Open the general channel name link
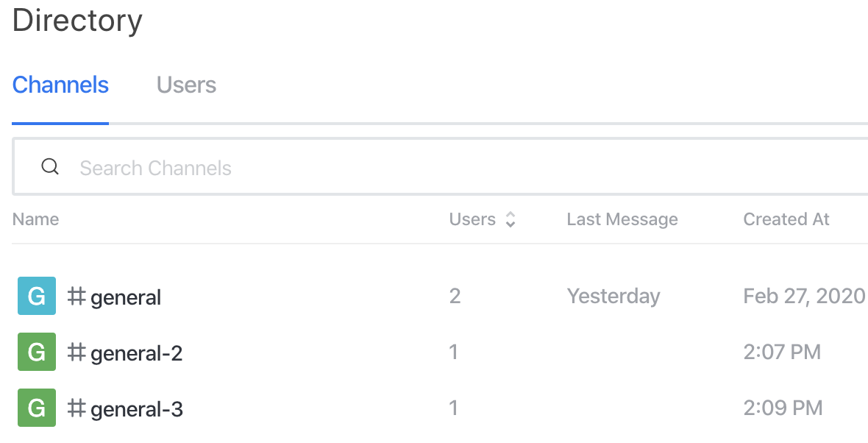Screen dimensions: 868x443 [126, 297]
